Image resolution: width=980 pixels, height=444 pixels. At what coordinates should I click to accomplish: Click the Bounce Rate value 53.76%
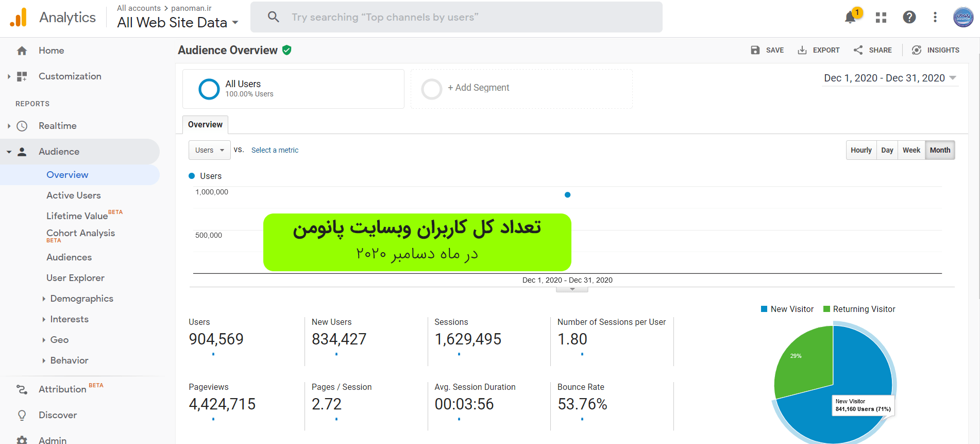coord(582,404)
